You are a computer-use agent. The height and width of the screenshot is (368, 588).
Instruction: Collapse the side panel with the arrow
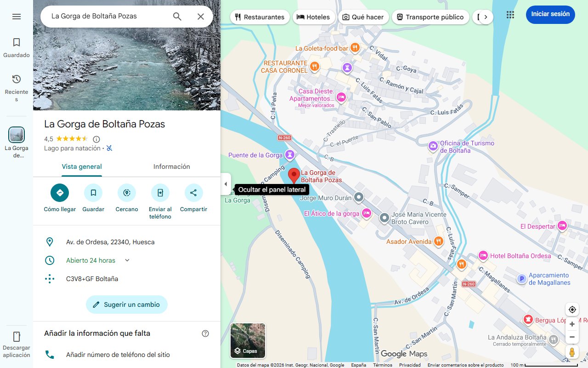(x=226, y=184)
